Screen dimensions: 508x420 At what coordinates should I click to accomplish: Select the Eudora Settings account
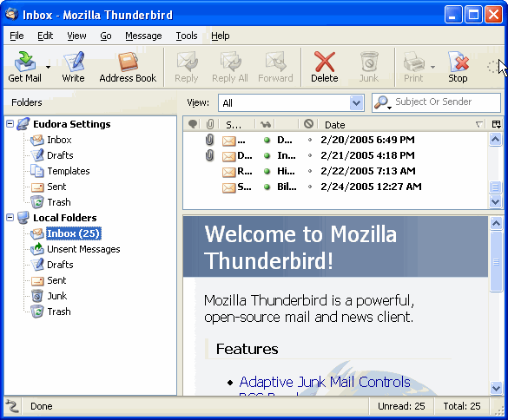71,124
